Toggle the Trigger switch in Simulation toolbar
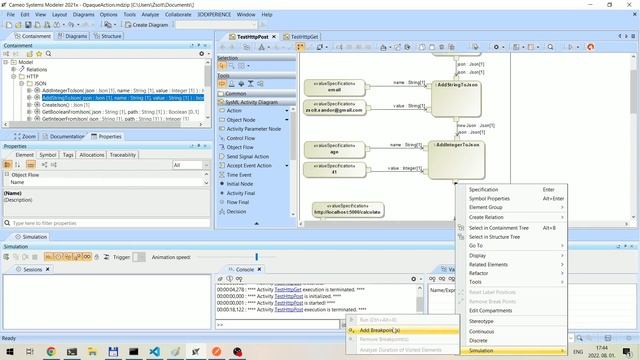640x360 pixels. [139, 257]
